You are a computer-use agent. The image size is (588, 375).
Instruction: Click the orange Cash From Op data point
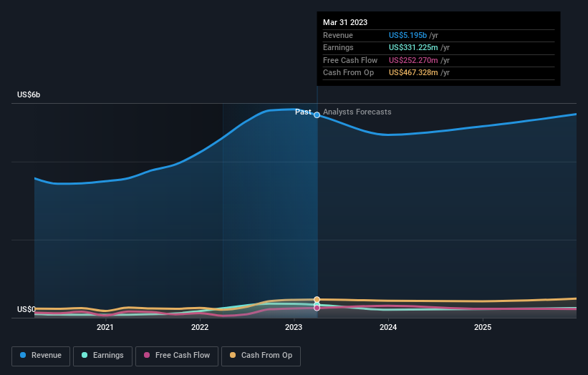click(x=317, y=299)
